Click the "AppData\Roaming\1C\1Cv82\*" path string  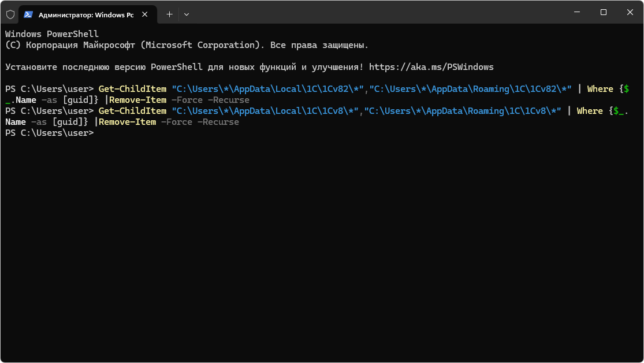470,89
